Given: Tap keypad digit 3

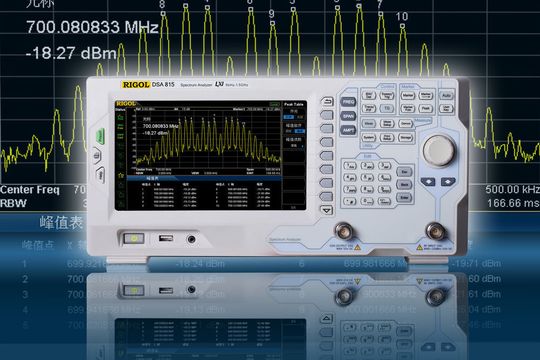Looking at the screenshot, I should 384,166.
